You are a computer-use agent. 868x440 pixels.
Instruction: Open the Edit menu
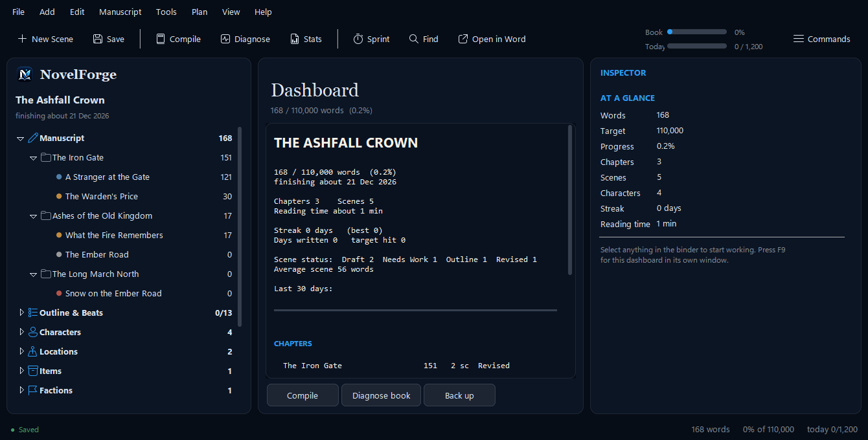[77, 12]
